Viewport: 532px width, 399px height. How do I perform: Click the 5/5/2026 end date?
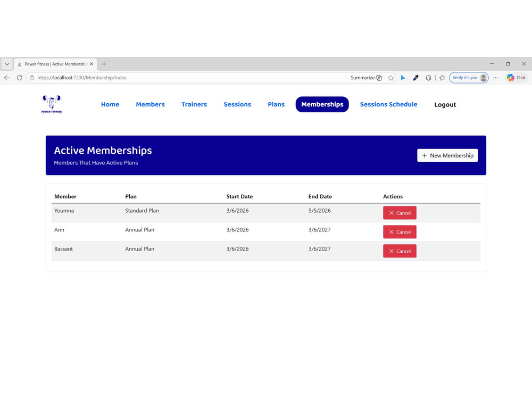coord(320,211)
